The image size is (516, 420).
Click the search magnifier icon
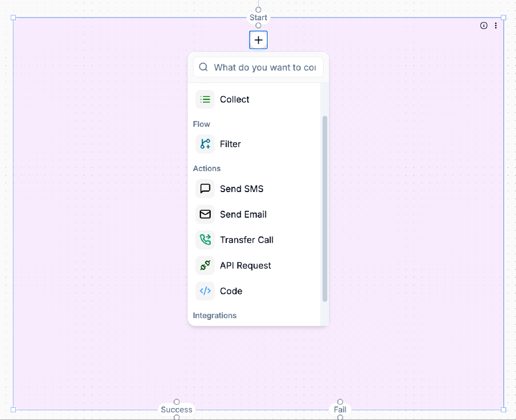pyautogui.click(x=203, y=67)
